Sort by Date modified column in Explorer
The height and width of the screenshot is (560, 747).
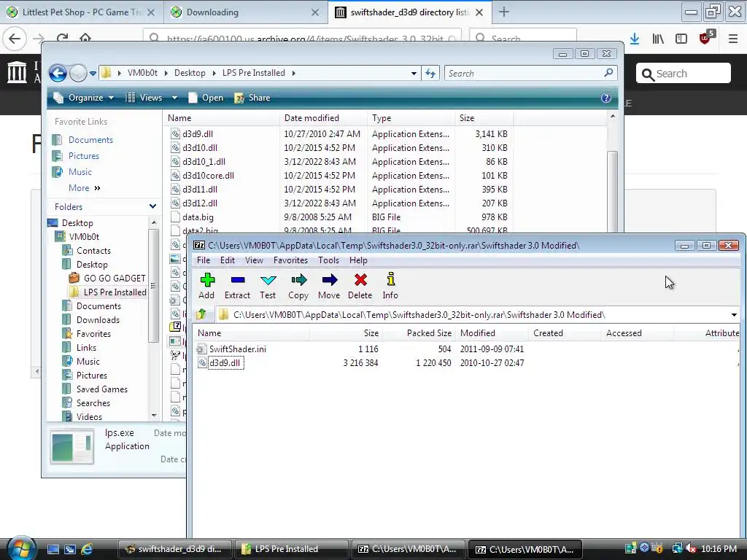point(324,117)
